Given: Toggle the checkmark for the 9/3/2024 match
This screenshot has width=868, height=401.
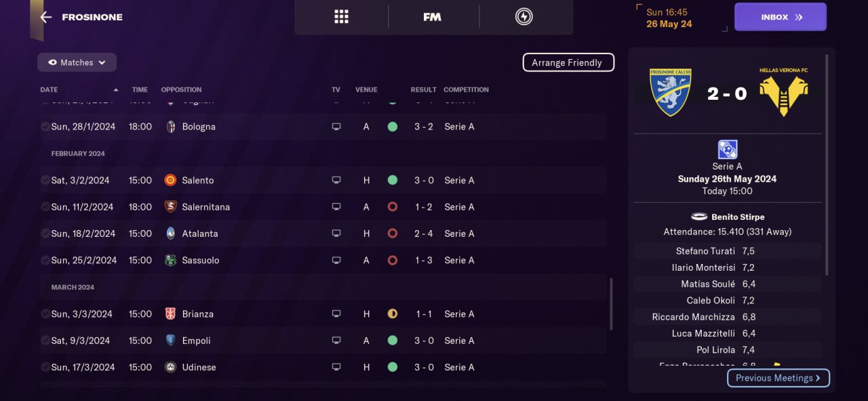Looking at the screenshot, I should coord(45,341).
